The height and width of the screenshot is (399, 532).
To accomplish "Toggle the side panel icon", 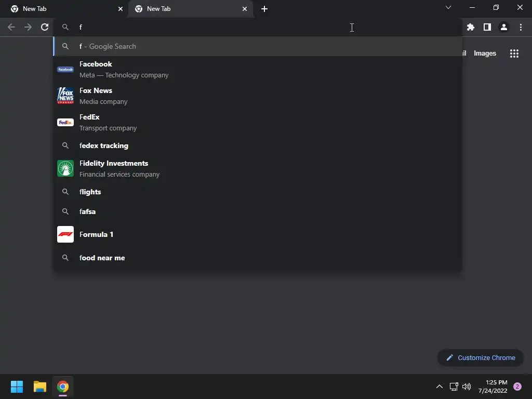I will (487, 27).
